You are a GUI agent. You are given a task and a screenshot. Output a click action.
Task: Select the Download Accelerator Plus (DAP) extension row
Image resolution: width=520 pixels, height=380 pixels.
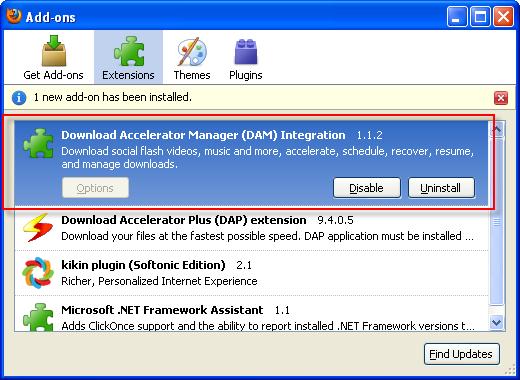pyautogui.click(x=252, y=228)
